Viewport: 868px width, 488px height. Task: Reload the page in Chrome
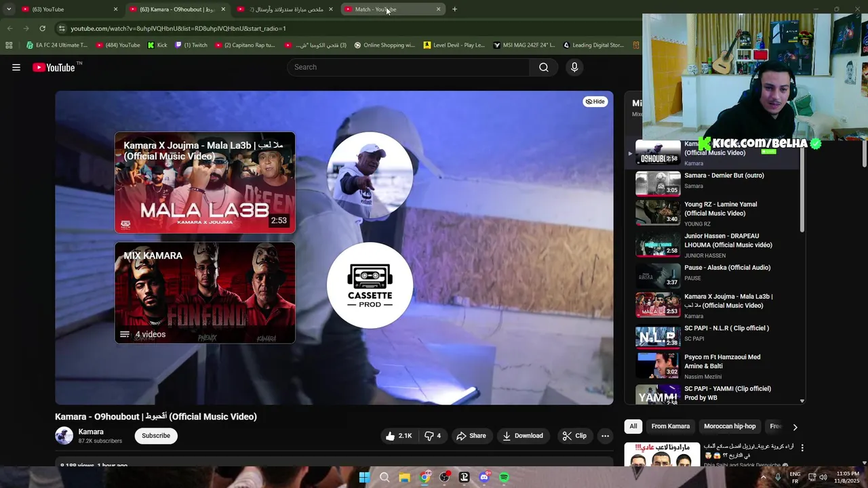(42, 28)
